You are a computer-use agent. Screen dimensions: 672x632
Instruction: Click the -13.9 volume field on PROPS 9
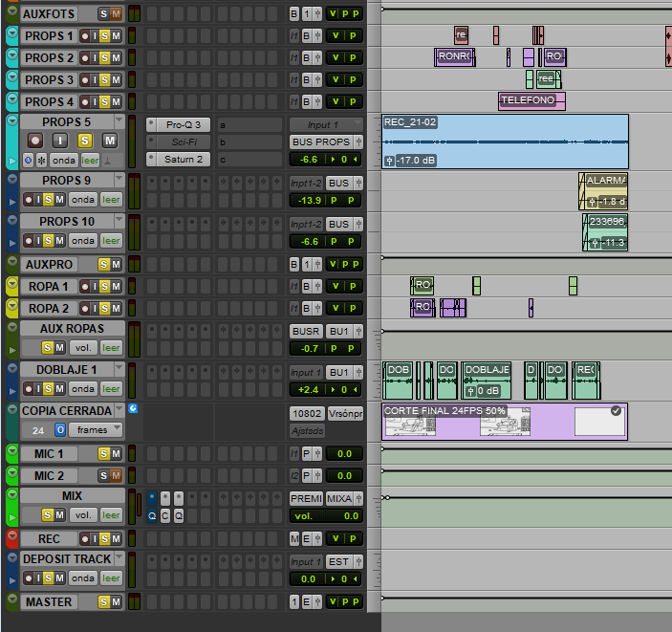[311, 200]
